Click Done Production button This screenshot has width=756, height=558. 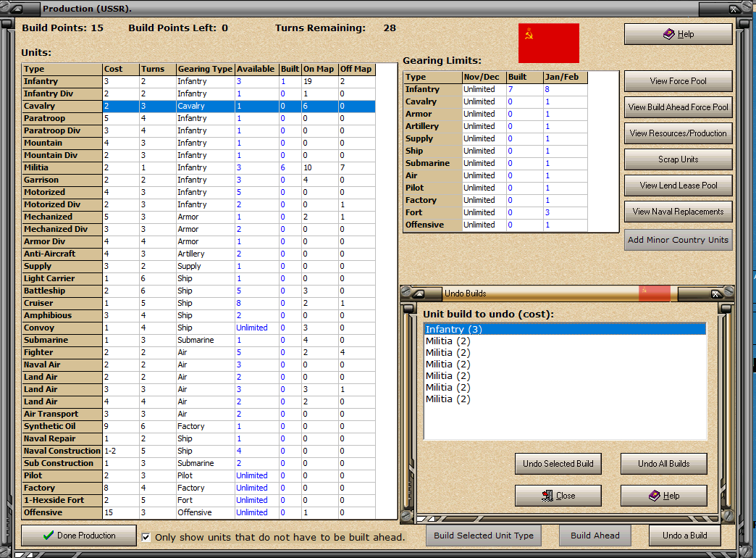tap(79, 536)
